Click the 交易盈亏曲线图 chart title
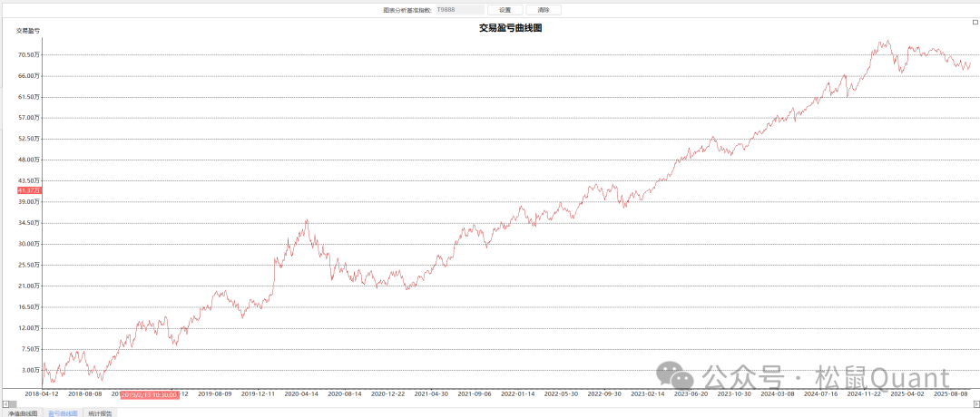The height and width of the screenshot is (417, 980). tap(510, 28)
